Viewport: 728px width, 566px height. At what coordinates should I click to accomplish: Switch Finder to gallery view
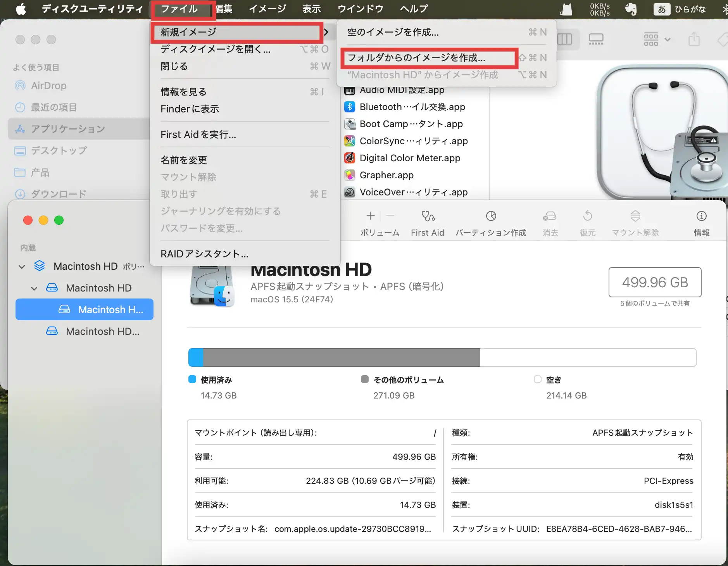point(596,40)
